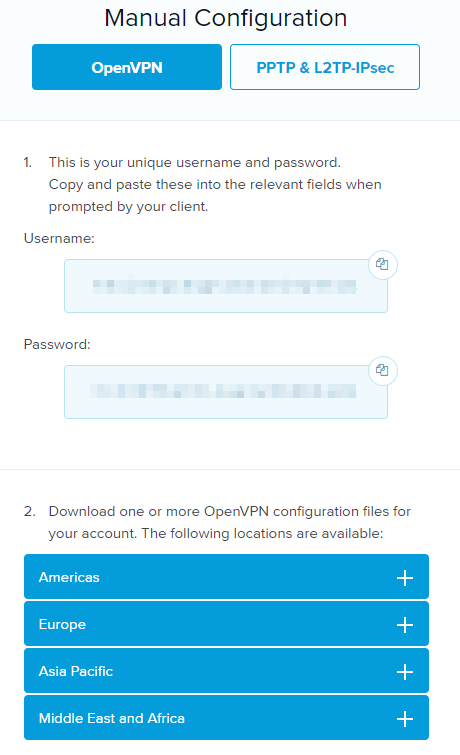Click the plus icon on Asia Pacific

pos(405,672)
